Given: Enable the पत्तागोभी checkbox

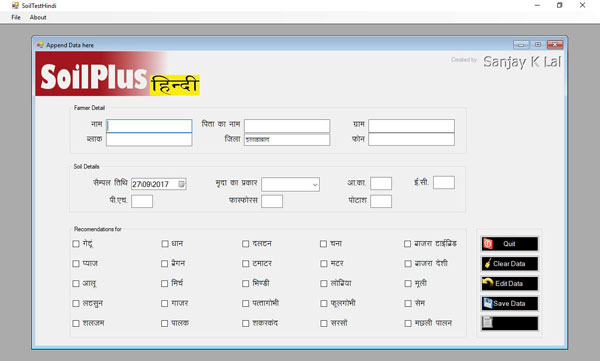Looking at the screenshot, I should (246, 304).
